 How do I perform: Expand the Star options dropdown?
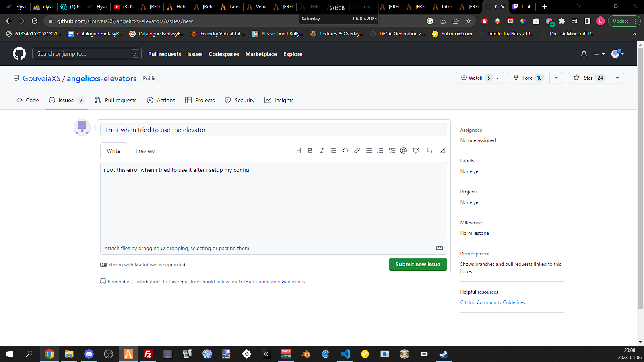pos(617,78)
